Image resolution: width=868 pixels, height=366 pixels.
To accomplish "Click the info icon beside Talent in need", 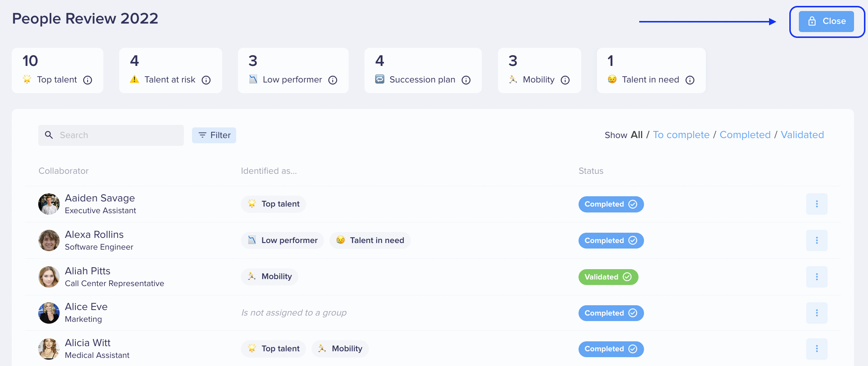I will pos(690,80).
